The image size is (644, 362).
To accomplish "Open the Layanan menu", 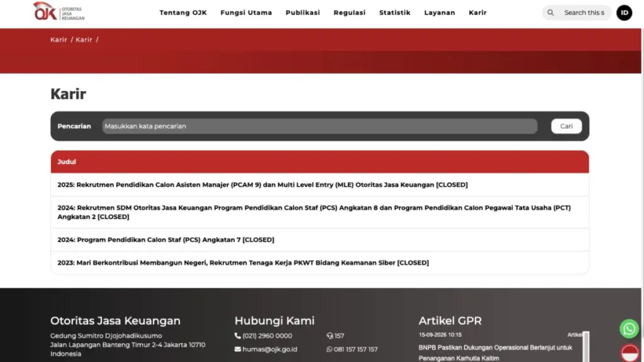I will (x=440, y=13).
